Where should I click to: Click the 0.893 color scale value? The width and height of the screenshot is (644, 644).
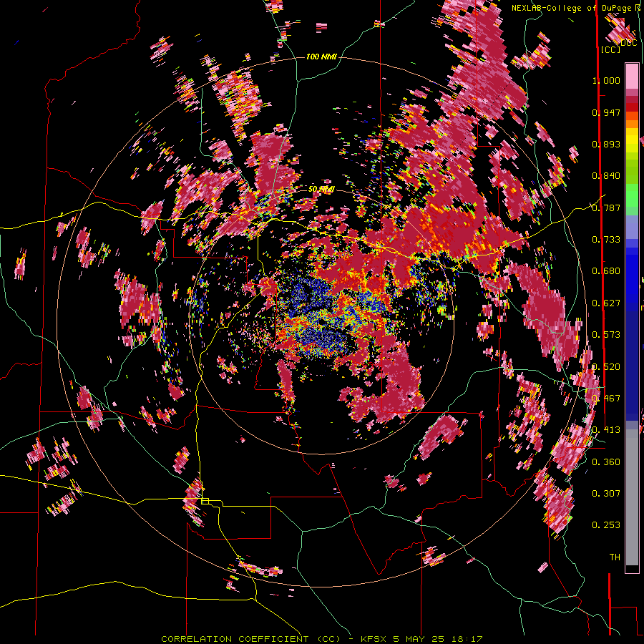(606, 144)
